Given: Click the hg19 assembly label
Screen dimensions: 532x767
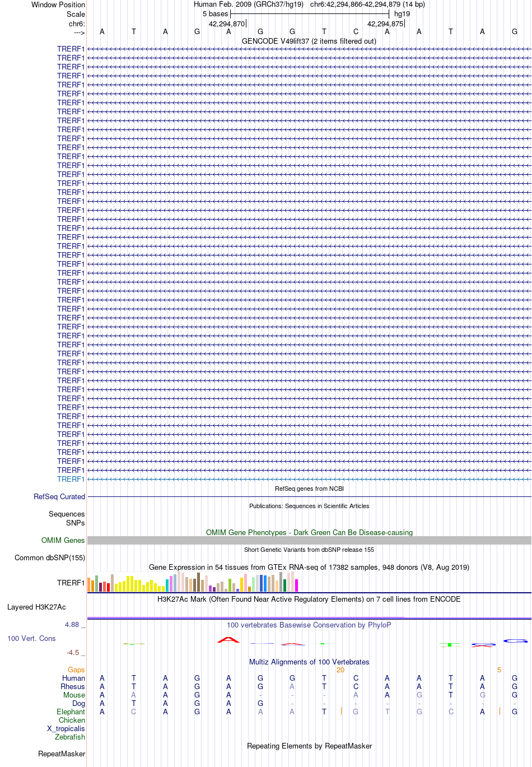Looking at the screenshot, I should click(402, 14).
